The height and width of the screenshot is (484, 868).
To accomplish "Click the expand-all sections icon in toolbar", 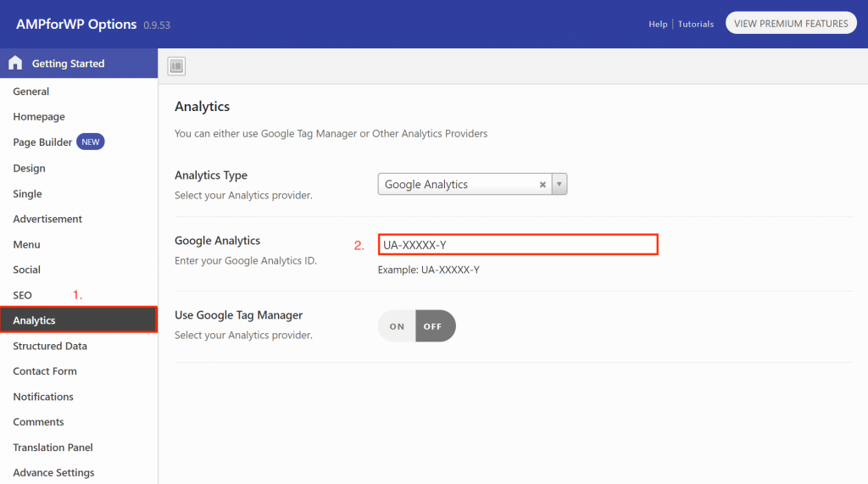I will coord(176,66).
